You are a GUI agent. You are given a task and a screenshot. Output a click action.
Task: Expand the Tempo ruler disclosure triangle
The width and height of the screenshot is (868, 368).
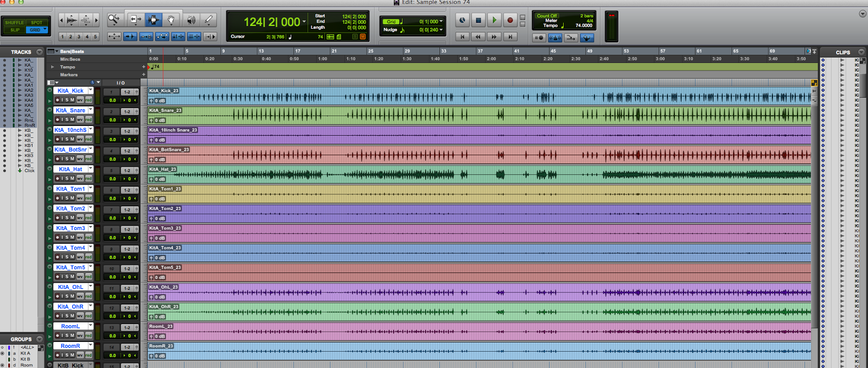(x=53, y=67)
